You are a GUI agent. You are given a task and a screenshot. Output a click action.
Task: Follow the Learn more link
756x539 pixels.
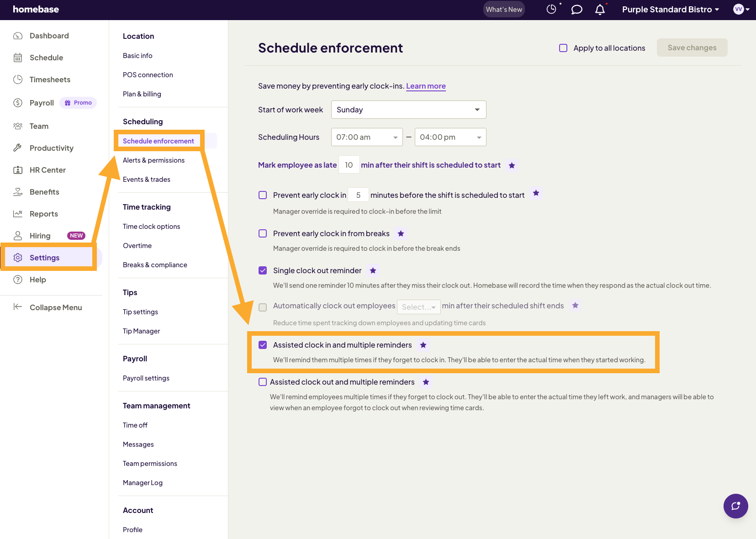point(426,86)
